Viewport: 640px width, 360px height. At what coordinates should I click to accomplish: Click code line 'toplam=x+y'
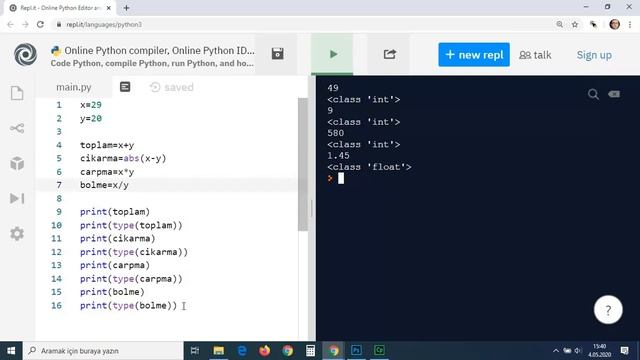[107, 145]
